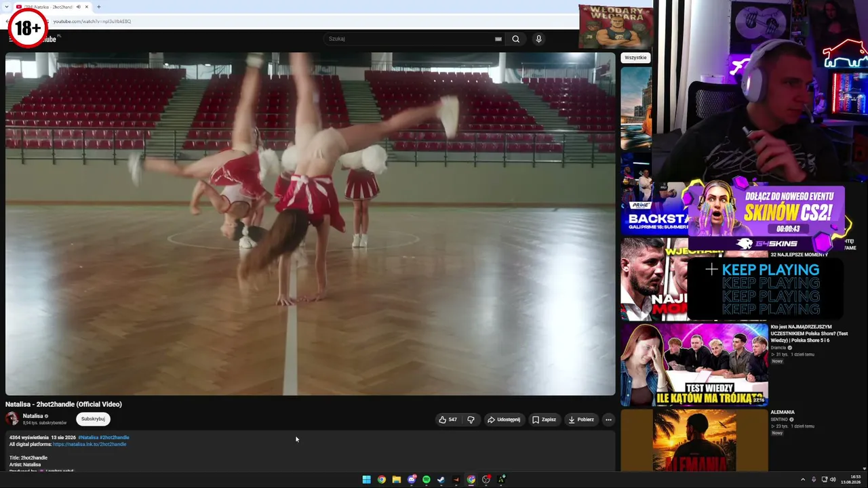This screenshot has height=488, width=868.
Task: Click the video title 'Natalisa - 2hot2handle (Official Video)'
Action: (64, 404)
